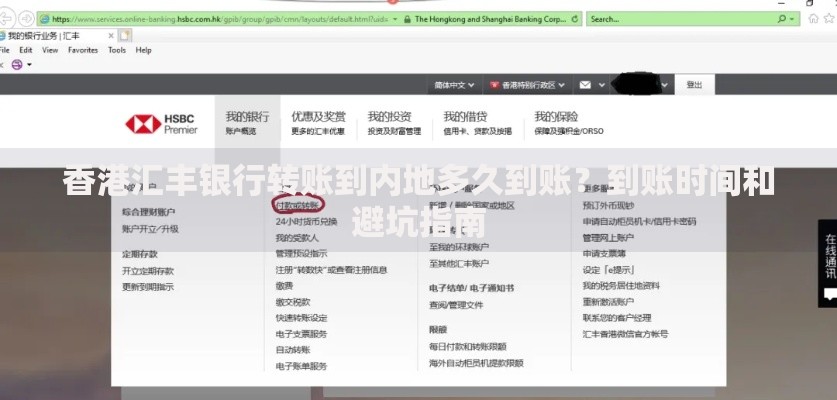Viewport: 837px width, 400px height.
Task: Close the 我的银行业务 tab
Action: [x=111, y=36]
